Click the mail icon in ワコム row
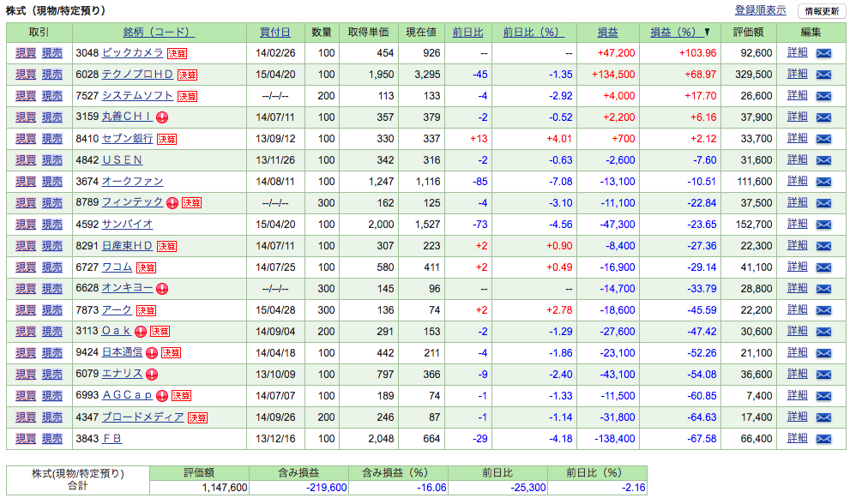 click(x=823, y=267)
